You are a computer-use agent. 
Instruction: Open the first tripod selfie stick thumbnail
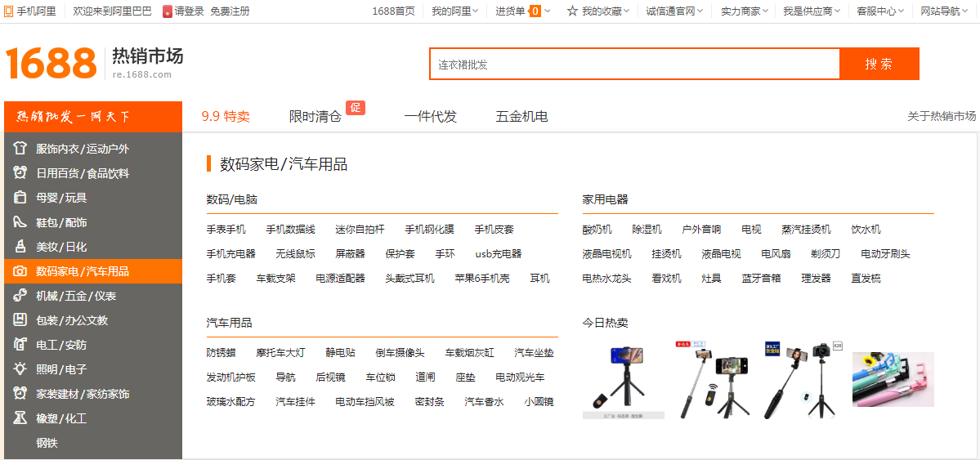(624, 380)
